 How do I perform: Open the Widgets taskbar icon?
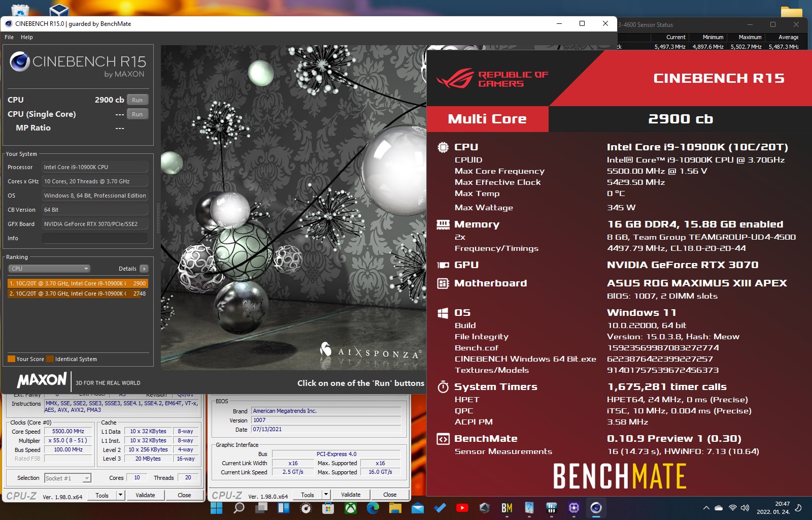(283, 508)
